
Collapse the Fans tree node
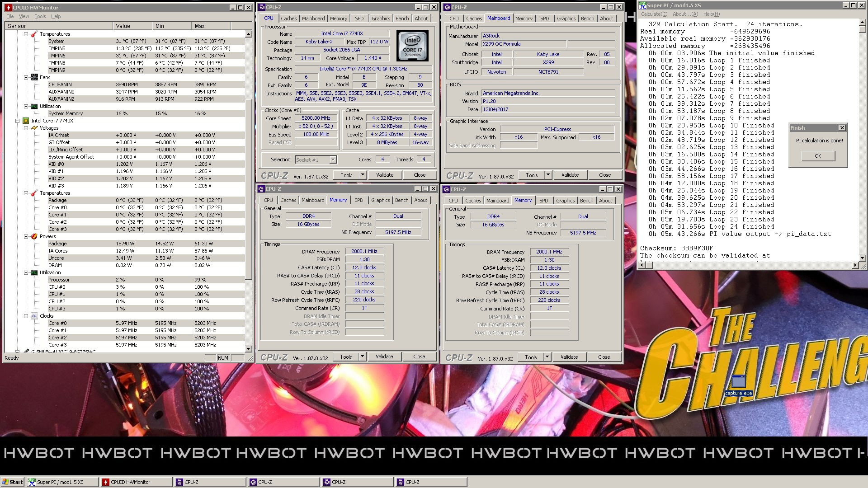[26, 77]
